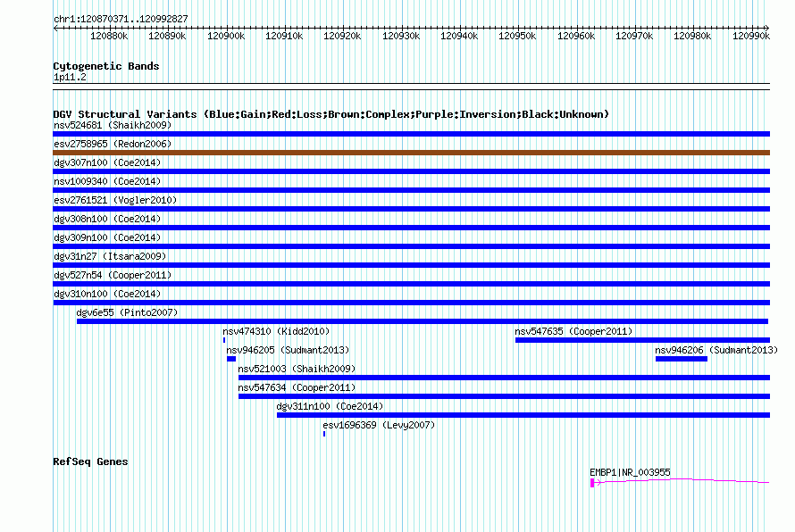The height and width of the screenshot is (532, 795).
Task: Select nsv1009340 (Coe2014) variant label
Action: pos(107,181)
